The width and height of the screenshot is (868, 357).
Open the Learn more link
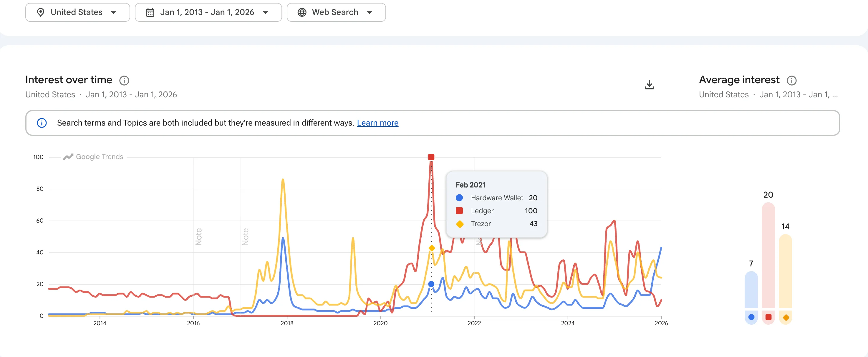(377, 123)
